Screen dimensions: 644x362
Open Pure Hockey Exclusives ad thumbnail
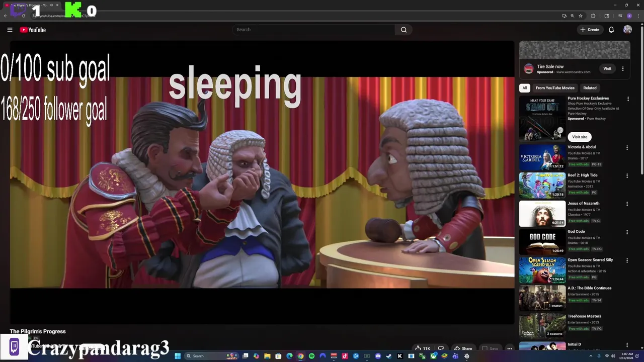pos(542,119)
